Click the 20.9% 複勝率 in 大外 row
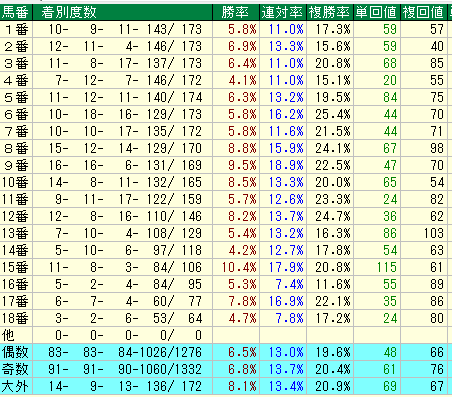This screenshot has width=452, height=397. [x=333, y=386]
